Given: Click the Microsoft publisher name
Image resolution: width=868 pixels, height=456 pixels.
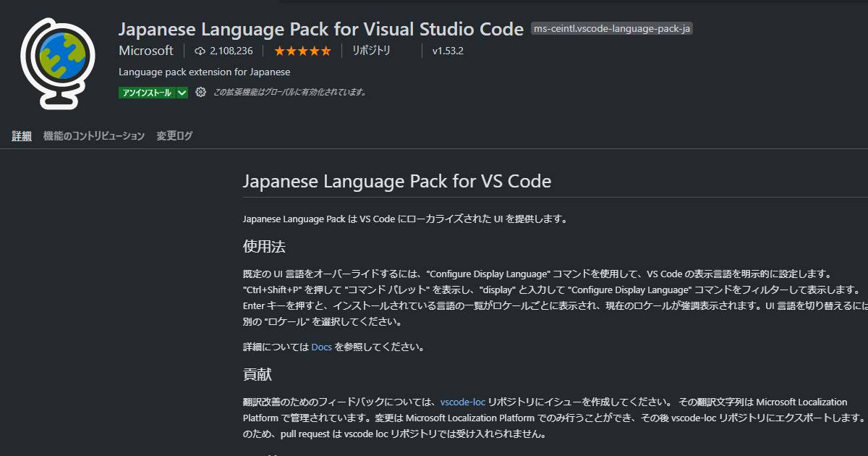Looking at the screenshot, I should [x=146, y=51].
